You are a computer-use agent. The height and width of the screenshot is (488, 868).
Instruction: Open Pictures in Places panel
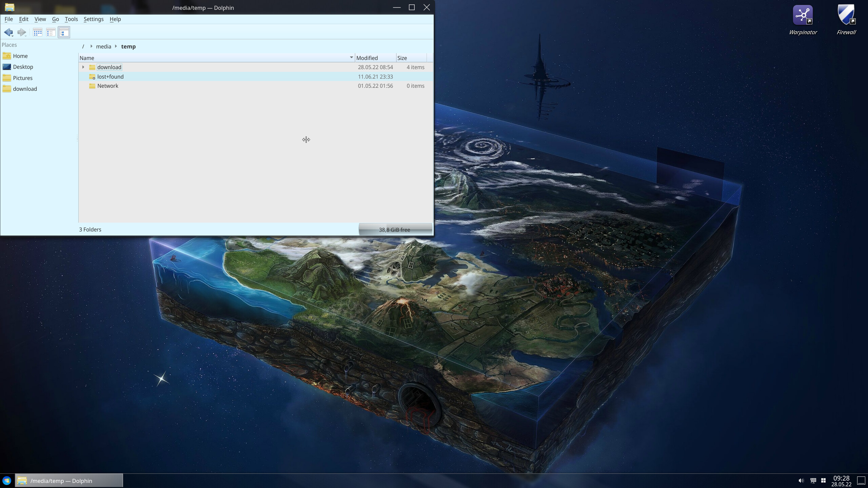pos(22,78)
